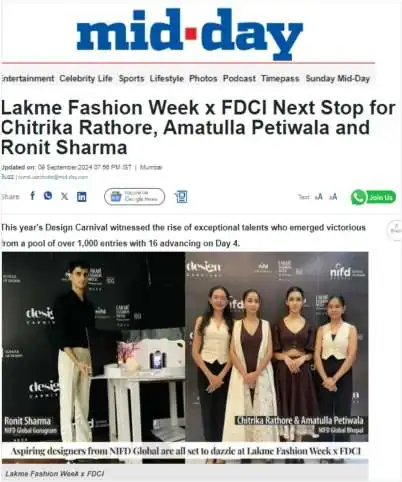Click the print article icon
Screen dimensions: 402x482
pyautogui.click(x=181, y=197)
